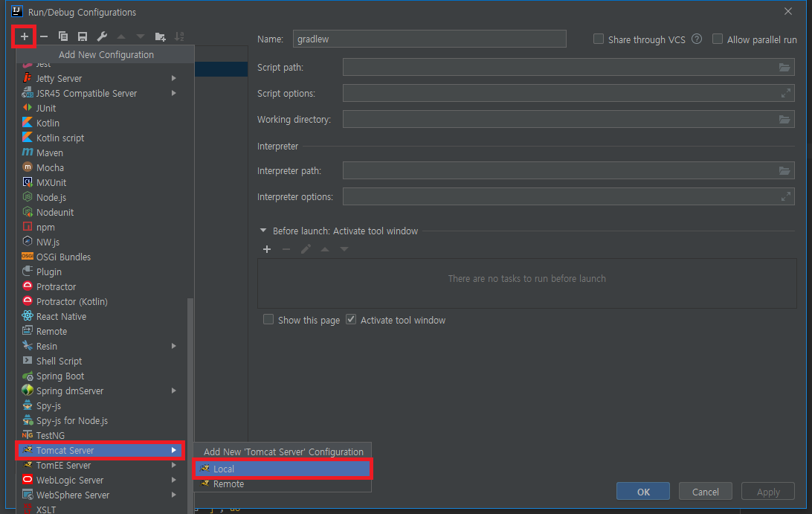The width and height of the screenshot is (812, 514).
Task: Click the Script options input field
Action: (568, 93)
